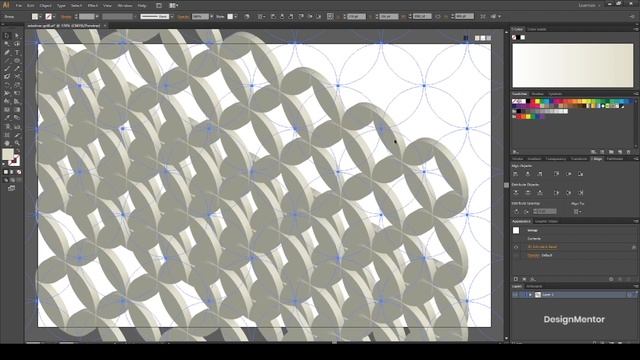Image resolution: width=640 pixels, height=360 pixels.
Task: Select the Zoom tool
Action: 17,143
